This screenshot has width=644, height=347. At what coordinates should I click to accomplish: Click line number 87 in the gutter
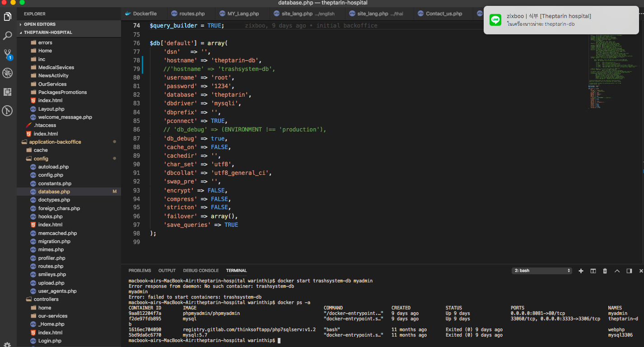coord(136,138)
